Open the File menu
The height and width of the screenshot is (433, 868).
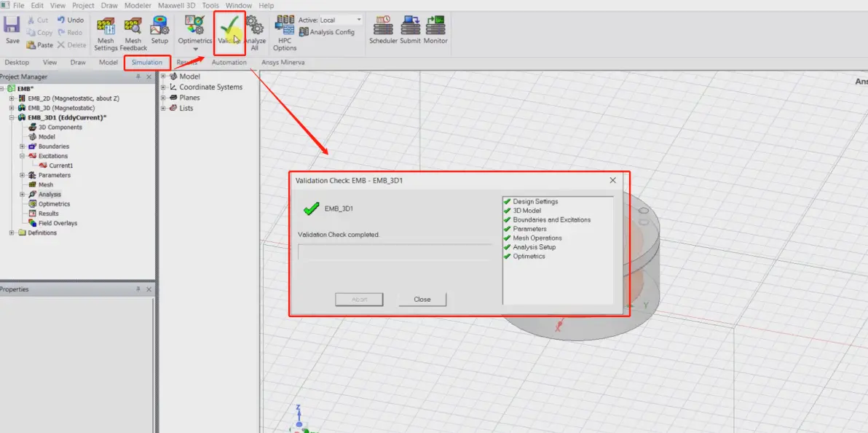[18, 6]
